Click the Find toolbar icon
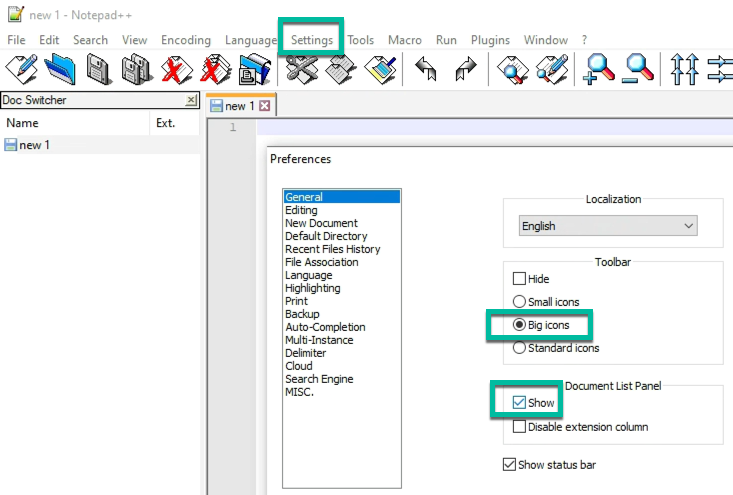The width and height of the screenshot is (733, 495). click(x=513, y=69)
